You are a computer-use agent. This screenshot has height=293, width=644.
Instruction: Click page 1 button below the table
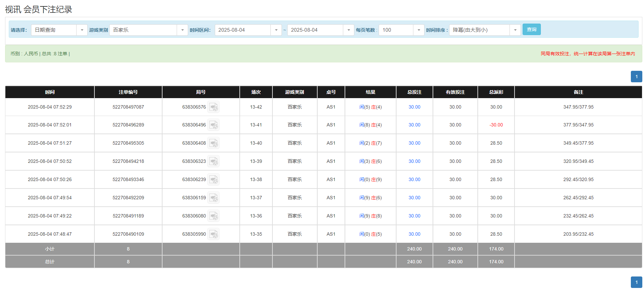point(636,282)
